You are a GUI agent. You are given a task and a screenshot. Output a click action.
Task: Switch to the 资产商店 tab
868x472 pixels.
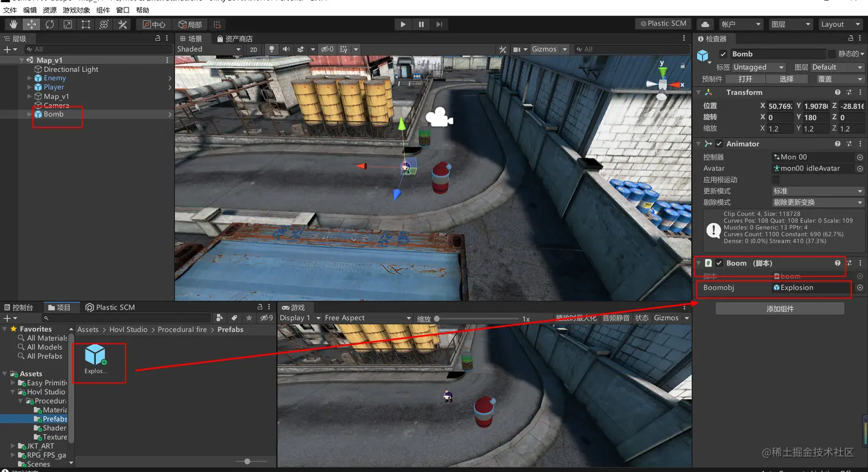point(235,38)
